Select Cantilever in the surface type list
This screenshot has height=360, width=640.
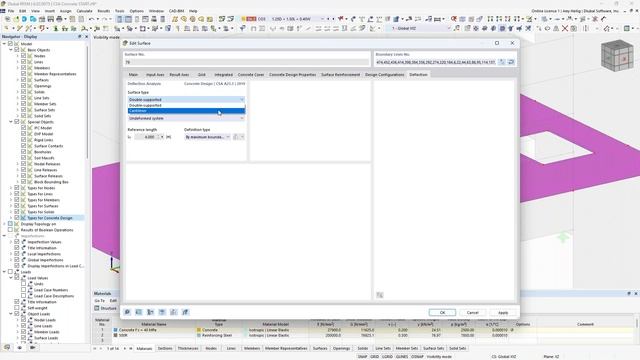[186, 111]
